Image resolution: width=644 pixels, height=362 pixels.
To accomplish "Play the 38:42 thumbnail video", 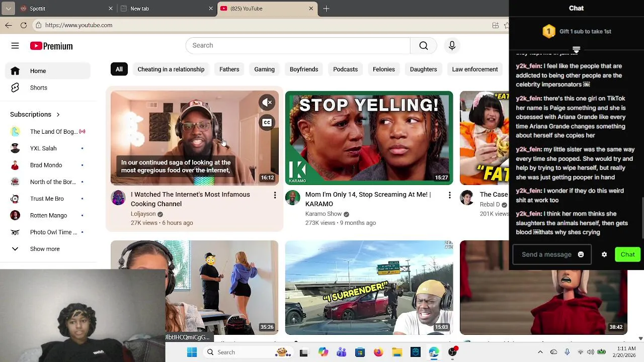I will pos(543,302).
